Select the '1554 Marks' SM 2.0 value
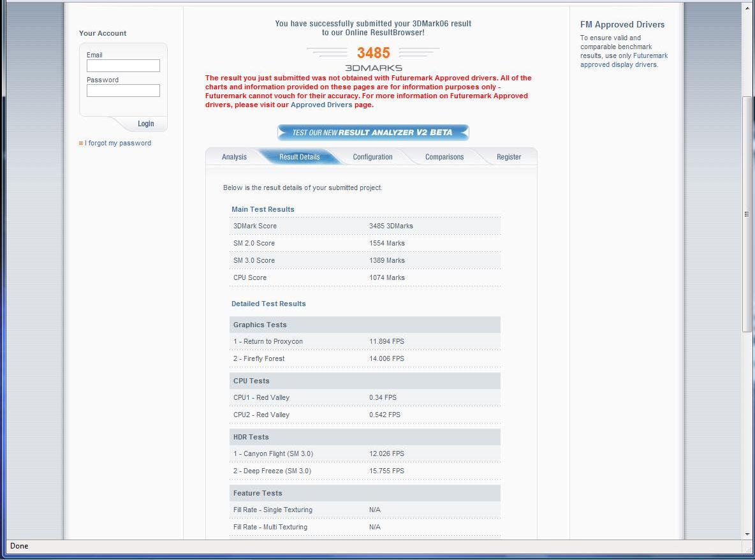 [x=386, y=243]
